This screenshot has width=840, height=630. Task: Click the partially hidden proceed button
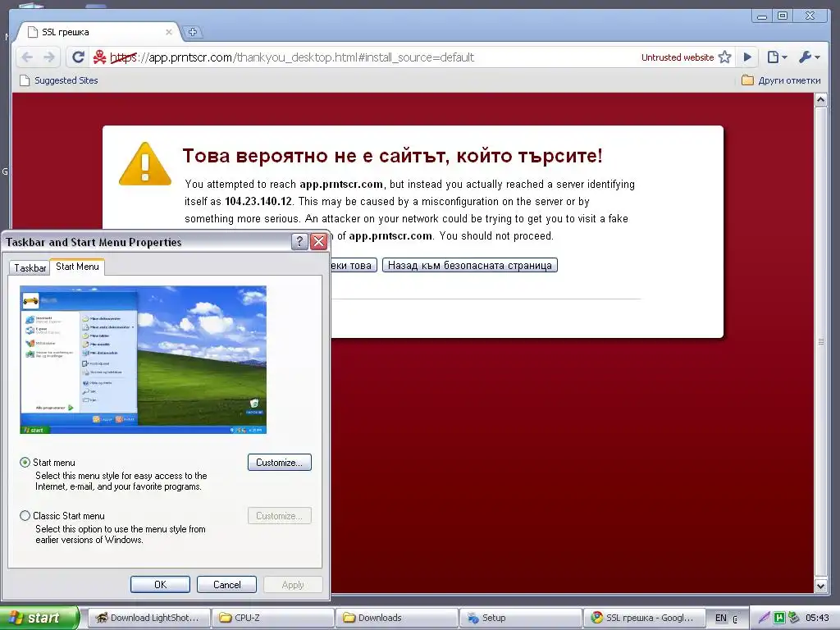click(354, 265)
